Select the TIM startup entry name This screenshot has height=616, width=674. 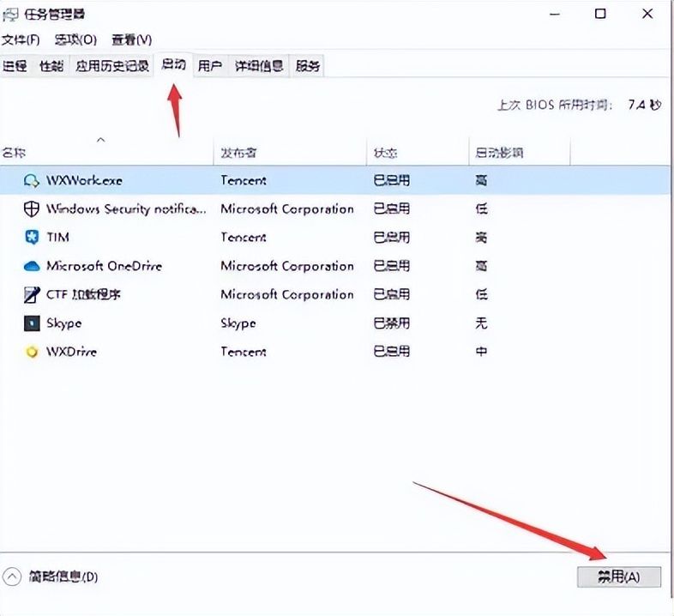[57, 238]
